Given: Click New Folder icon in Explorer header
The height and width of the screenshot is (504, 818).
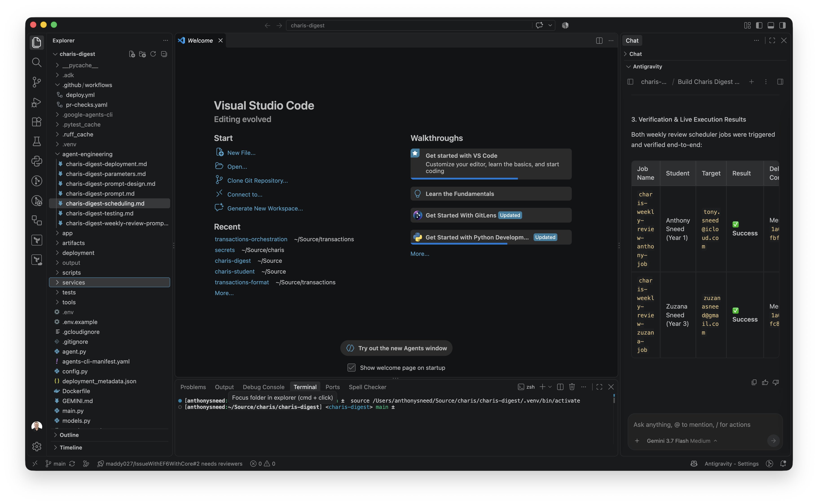Looking at the screenshot, I should [x=142, y=54].
